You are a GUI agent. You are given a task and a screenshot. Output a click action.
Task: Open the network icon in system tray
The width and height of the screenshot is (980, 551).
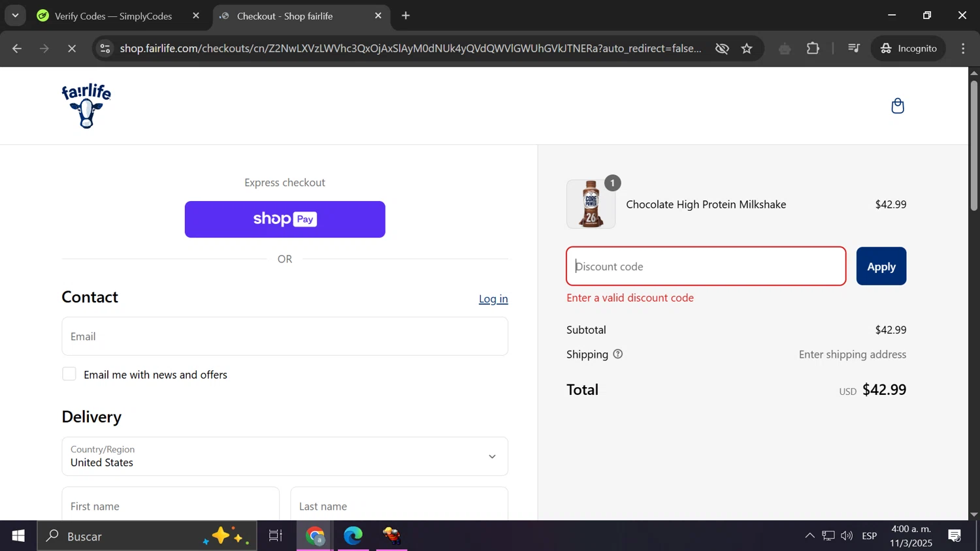click(x=828, y=536)
